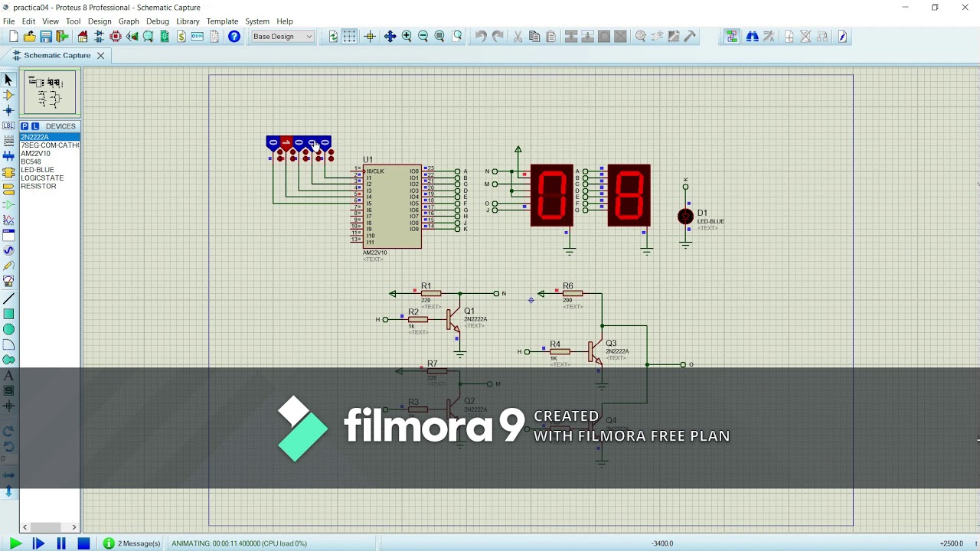Select Text script mode
Screen dimensions: 980x551
(x=8, y=142)
